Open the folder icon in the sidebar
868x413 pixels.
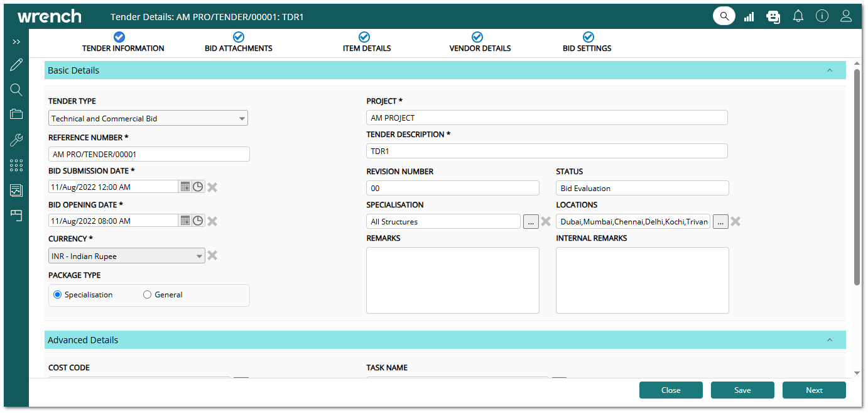pyautogui.click(x=16, y=114)
